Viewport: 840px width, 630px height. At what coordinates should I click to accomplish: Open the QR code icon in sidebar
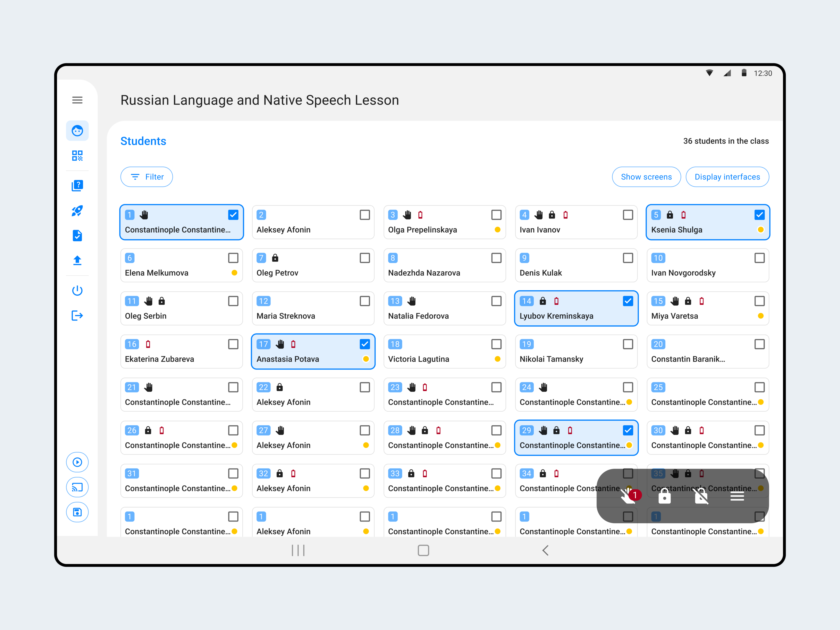point(77,156)
